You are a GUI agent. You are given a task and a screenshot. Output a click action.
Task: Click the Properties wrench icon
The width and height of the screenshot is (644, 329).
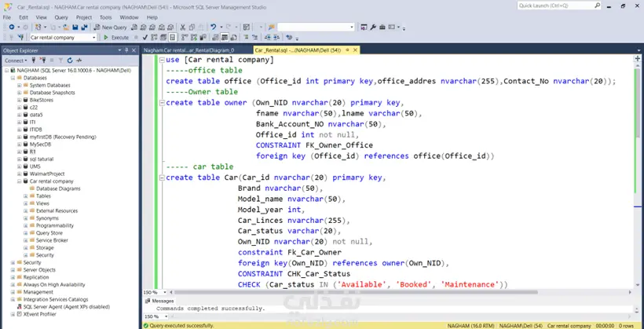373,27
